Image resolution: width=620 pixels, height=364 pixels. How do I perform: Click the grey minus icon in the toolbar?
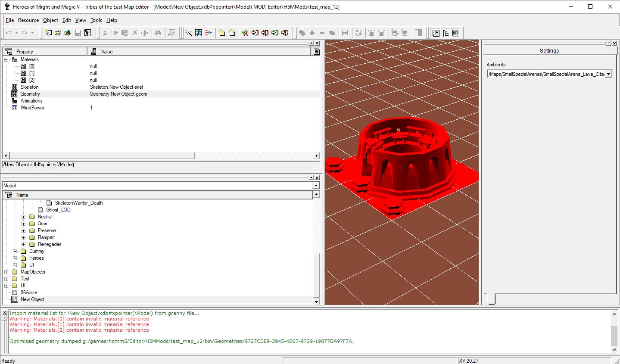click(322, 33)
